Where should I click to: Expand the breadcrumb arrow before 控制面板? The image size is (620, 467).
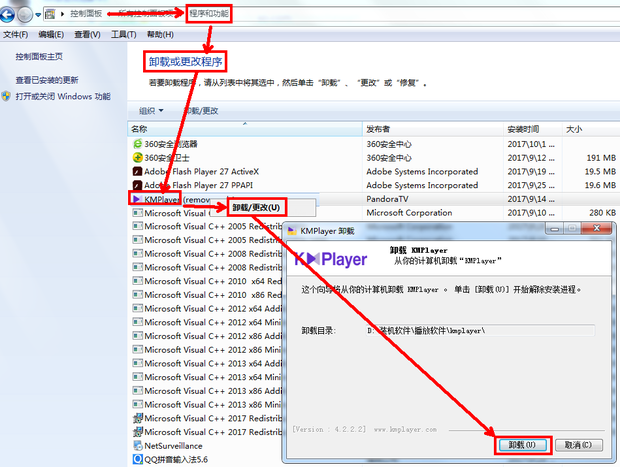62,14
